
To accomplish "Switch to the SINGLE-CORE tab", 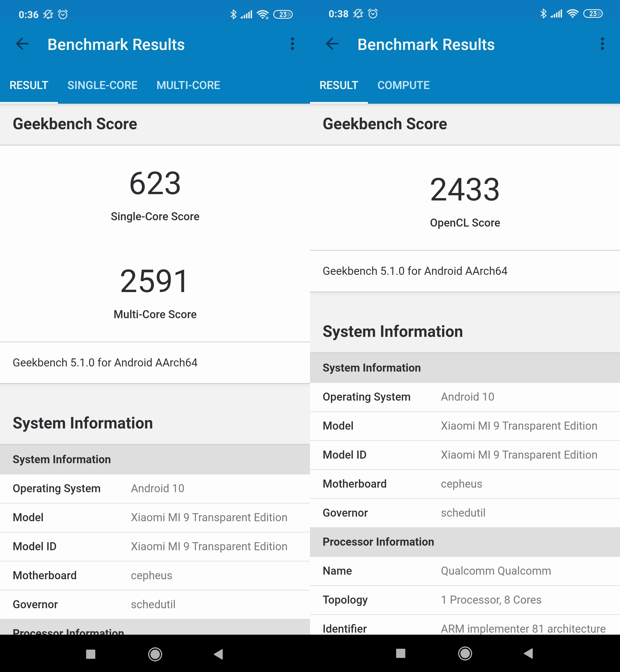I will click(x=102, y=85).
